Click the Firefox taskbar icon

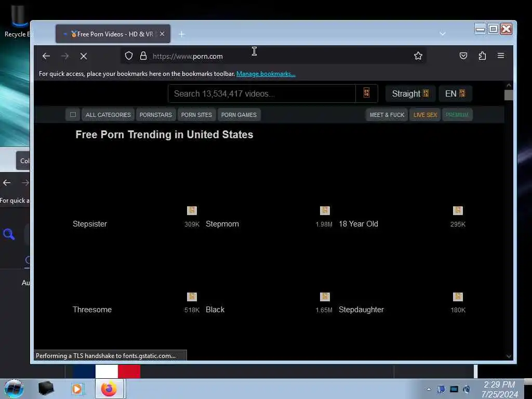[109, 389]
